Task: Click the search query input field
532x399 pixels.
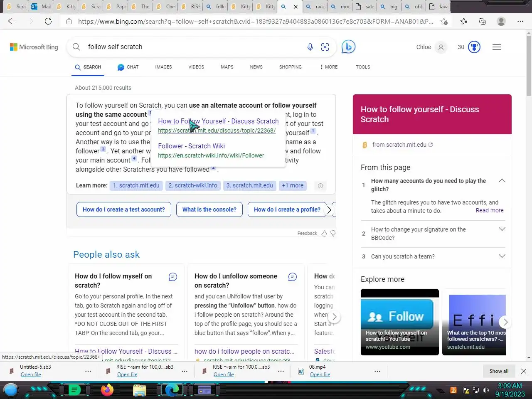Action: click(x=193, y=47)
